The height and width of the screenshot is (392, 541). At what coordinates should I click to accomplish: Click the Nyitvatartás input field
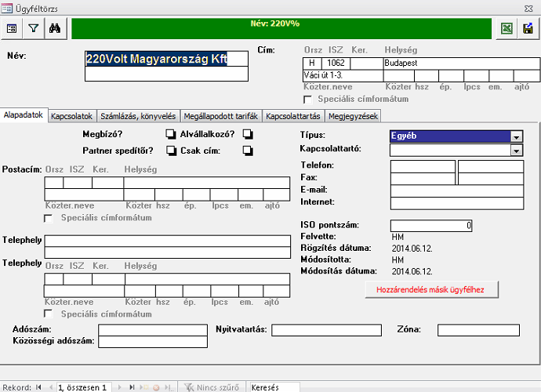tap(326, 330)
